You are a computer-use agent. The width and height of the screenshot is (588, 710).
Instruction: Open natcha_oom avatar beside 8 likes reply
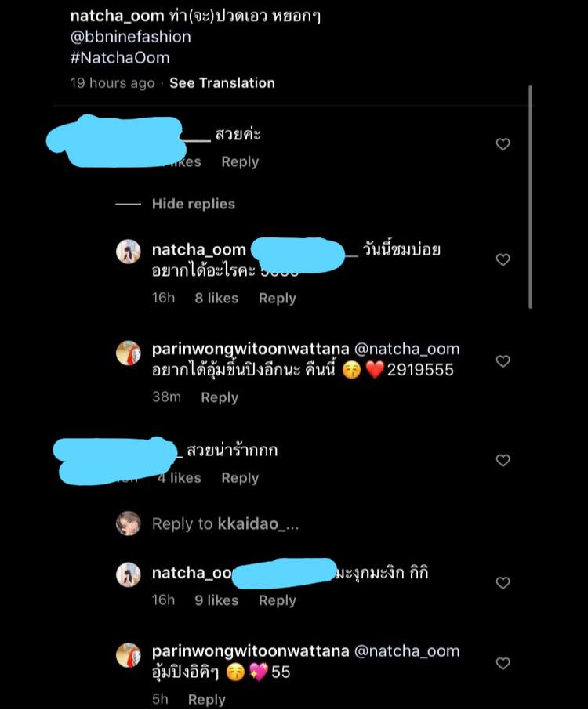pyautogui.click(x=129, y=252)
